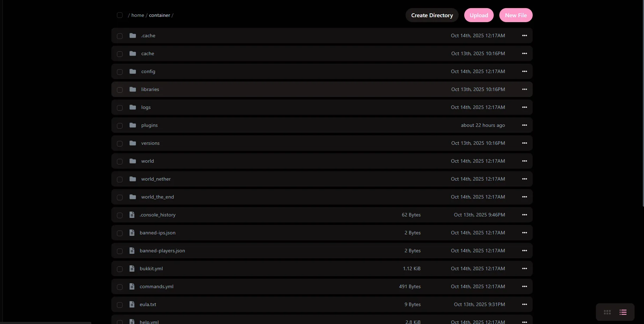Open the actions menu for config
The image size is (644, 324).
(525, 71)
